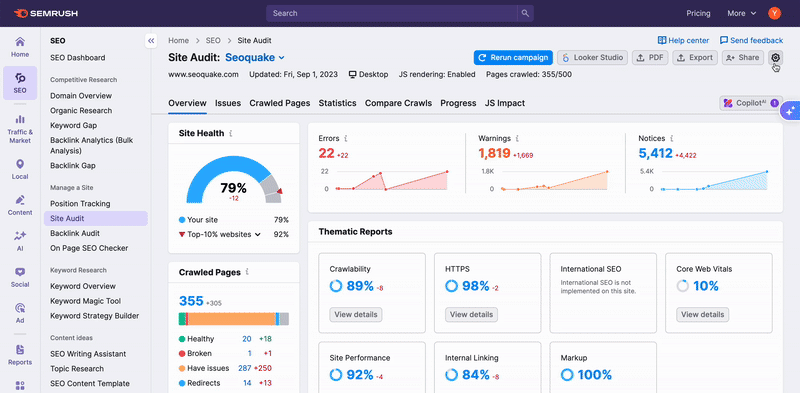Open the Site Audit settings gear
Image resolution: width=800 pixels, height=393 pixels.
click(776, 57)
